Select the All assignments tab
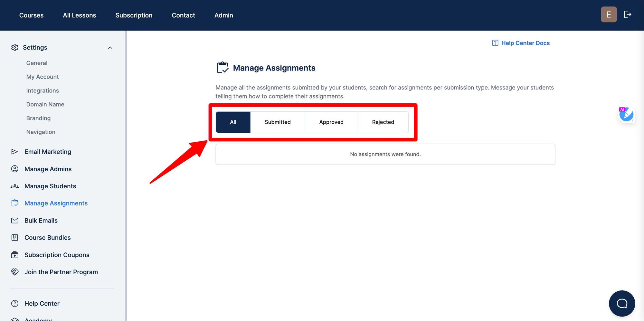This screenshot has width=644, height=321. click(x=233, y=122)
